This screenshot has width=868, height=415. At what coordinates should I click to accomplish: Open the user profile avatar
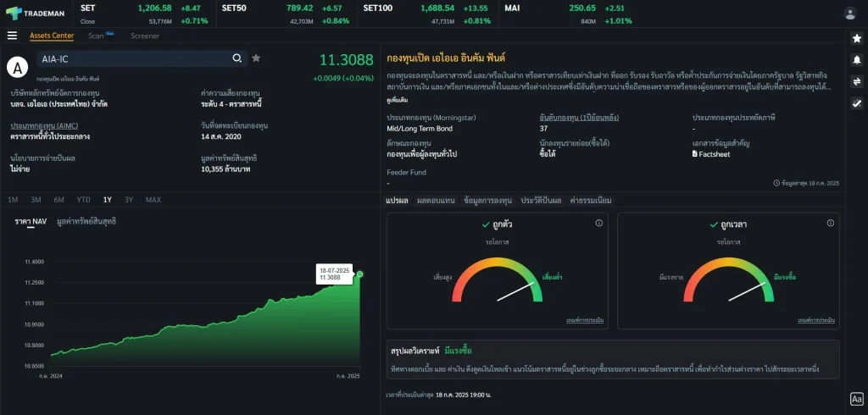849,14
